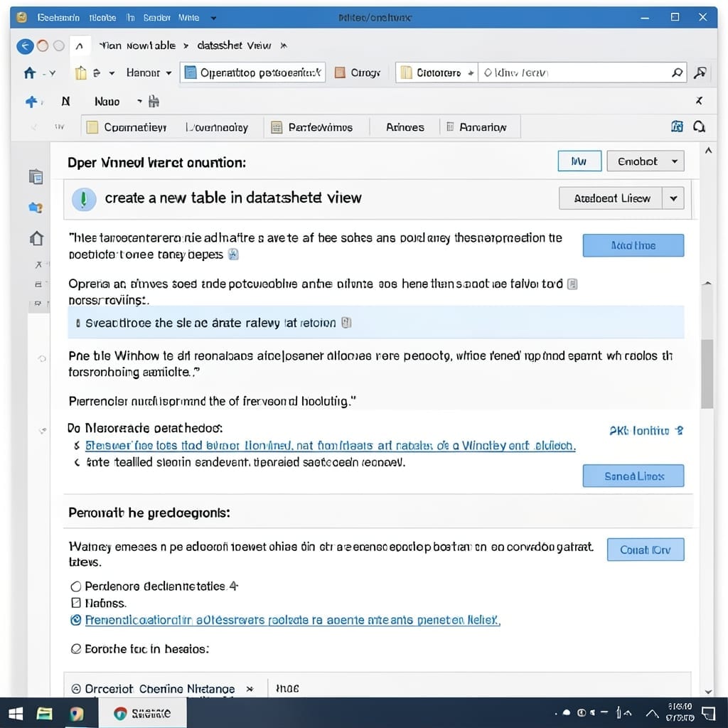Screen dimensions: 728x728
Task: Click the app icon in title bar
Action: (21, 18)
